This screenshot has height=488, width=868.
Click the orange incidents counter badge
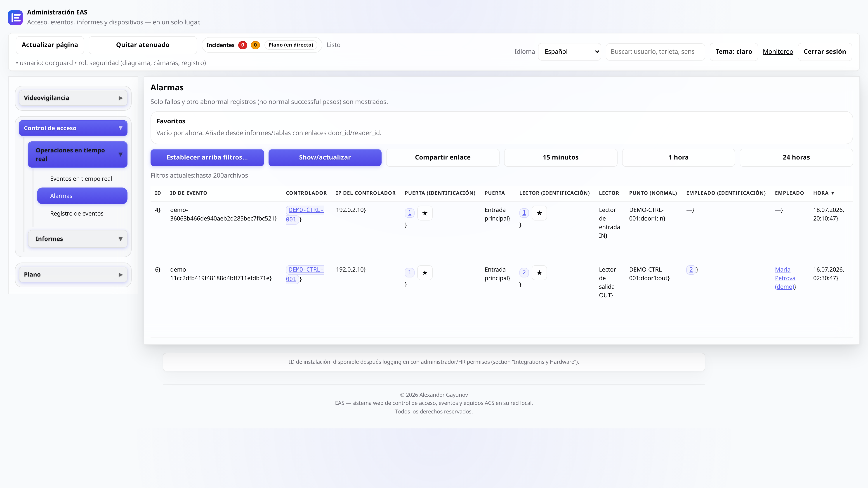pos(255,45)
